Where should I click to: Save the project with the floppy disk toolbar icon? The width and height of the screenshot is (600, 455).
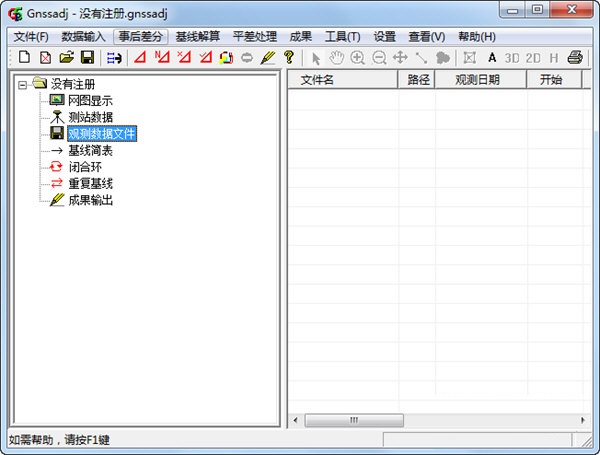(88, 57)
